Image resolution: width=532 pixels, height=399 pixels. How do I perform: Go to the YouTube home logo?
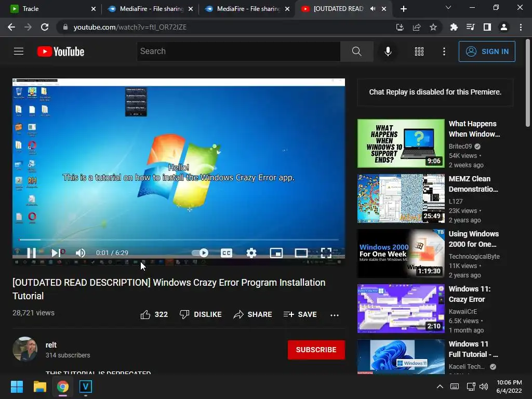[x=61, y=51]
